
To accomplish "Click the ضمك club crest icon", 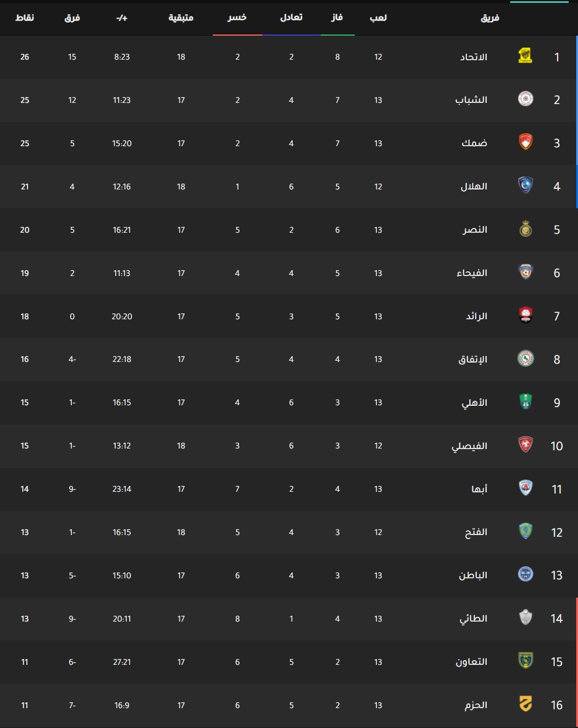I will [525, 143].
